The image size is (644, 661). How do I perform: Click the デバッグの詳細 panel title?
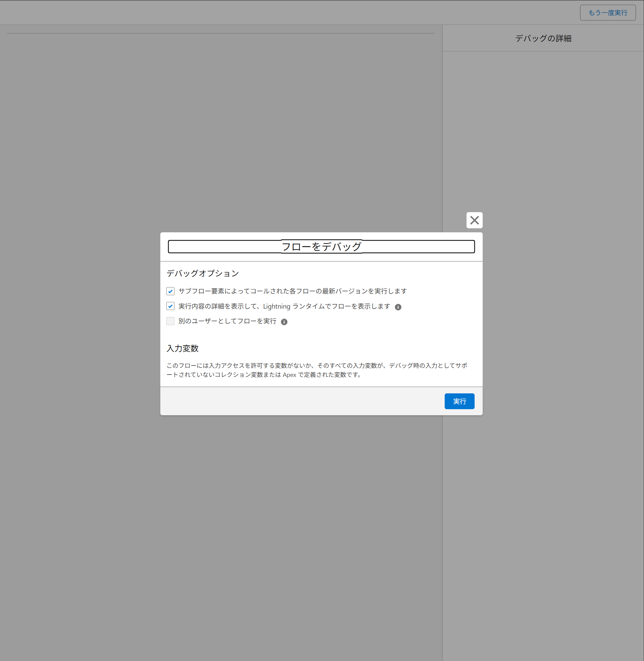[x=543, y=39]
